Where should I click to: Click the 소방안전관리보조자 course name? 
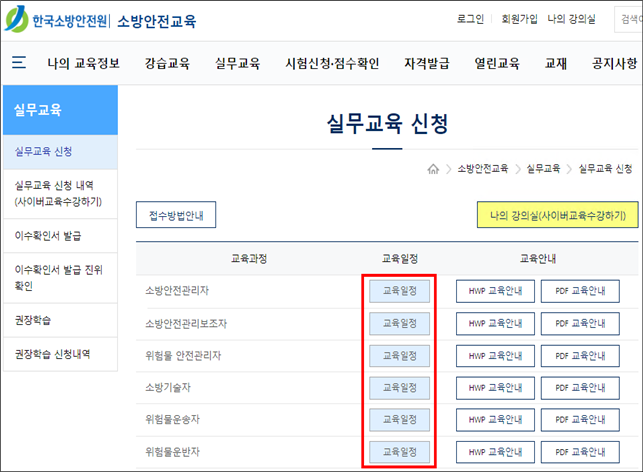click(186, 324)
